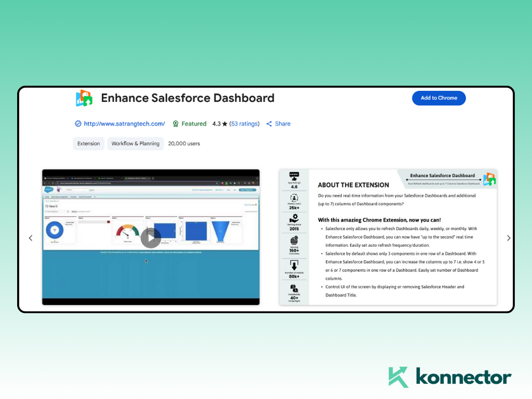Click the ABOUT THE EXTENSION heading
Viewport: 532px width, 399px height.
pos(353,185)
